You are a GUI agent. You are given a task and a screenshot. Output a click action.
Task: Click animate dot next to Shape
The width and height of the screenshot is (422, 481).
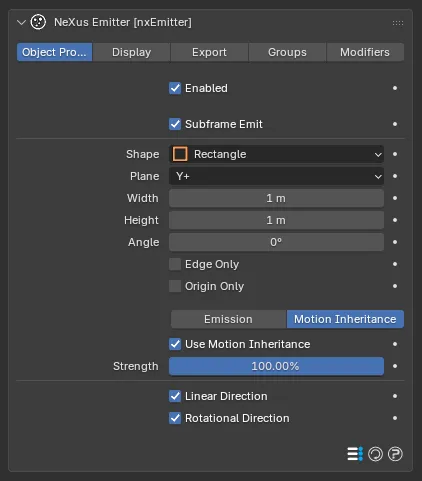tap(395, 154)
